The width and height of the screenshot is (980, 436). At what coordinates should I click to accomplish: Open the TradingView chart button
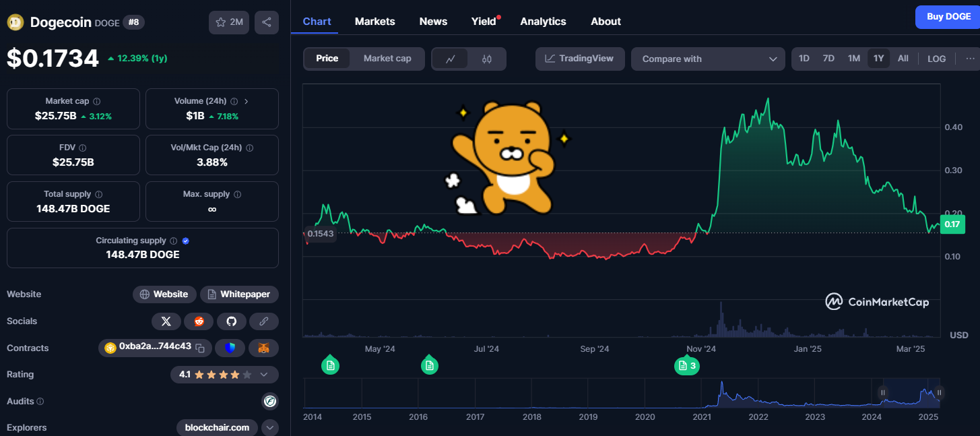pyautogui.click(x=580, y=59)
